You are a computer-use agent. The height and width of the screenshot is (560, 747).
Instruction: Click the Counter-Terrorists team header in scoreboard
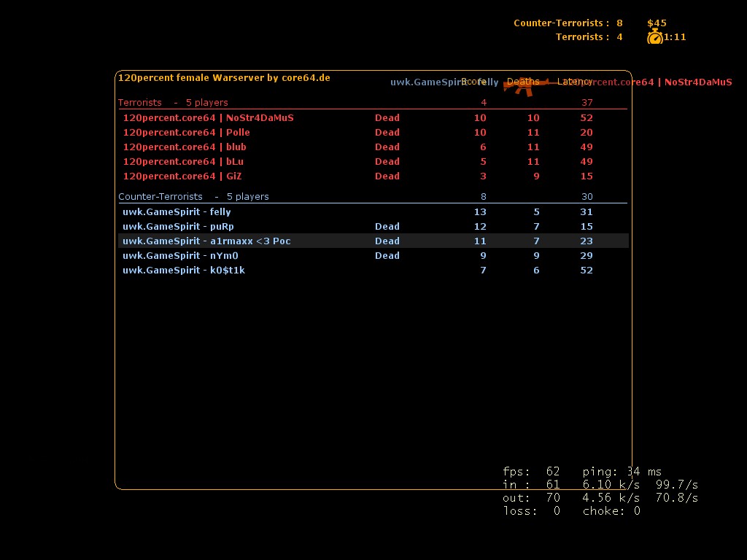click(160, 196)
